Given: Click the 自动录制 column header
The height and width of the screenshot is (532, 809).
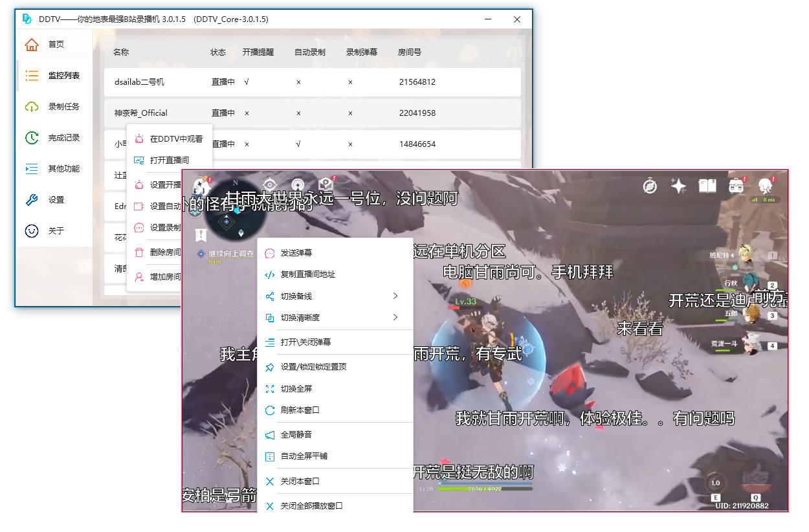Looking at the screenshot, I should (310, 52).
